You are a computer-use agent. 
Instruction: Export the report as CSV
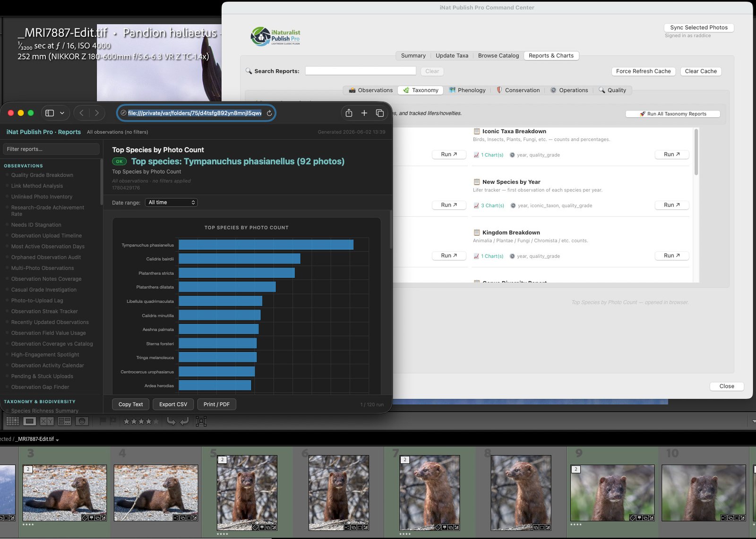tap(173, 404)
